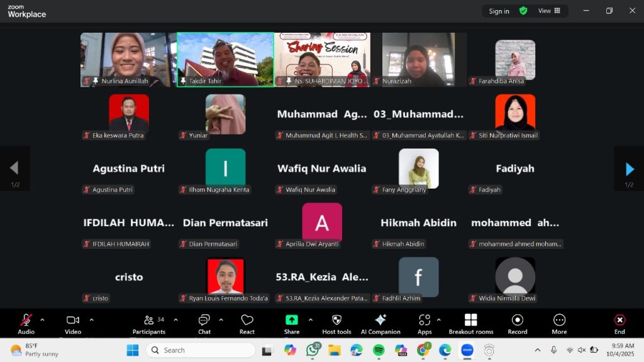Unmute microphone with the Audio button
Image resolution: width=644 pixels, height=362 pixels.
coord(26,321)
